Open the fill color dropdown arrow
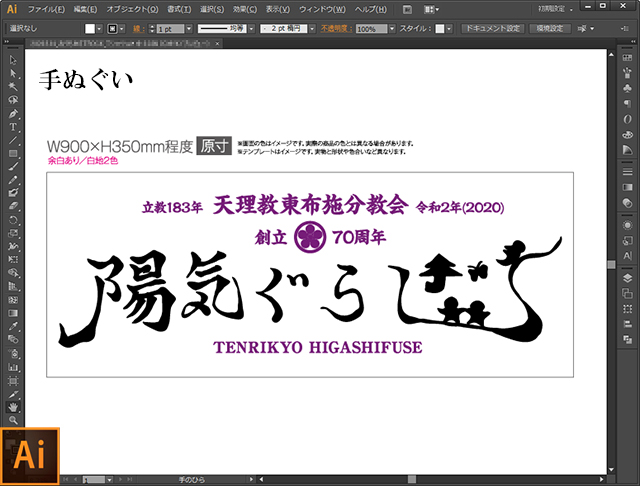 [x=99, y=29]
